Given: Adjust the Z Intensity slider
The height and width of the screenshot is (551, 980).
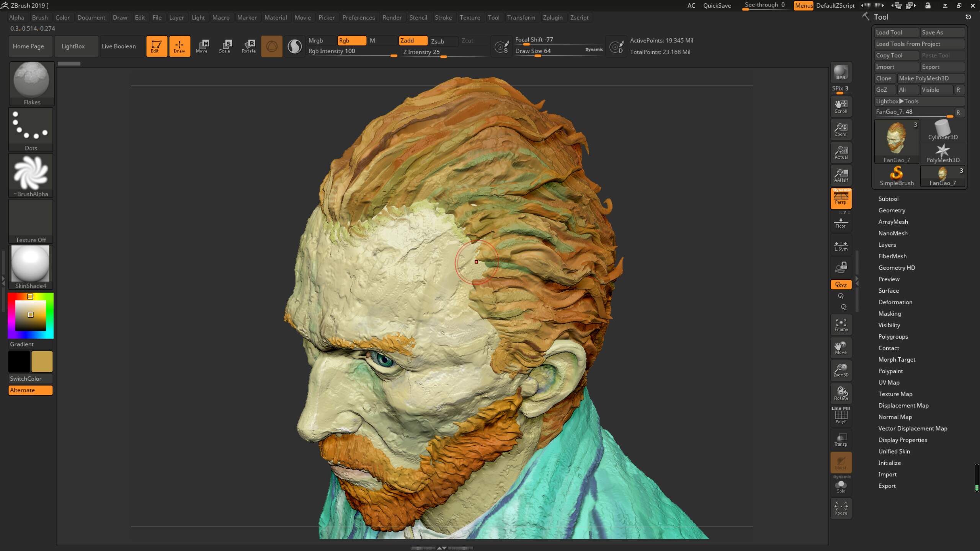Looking at the screenshot, I should tap(444, 52).
